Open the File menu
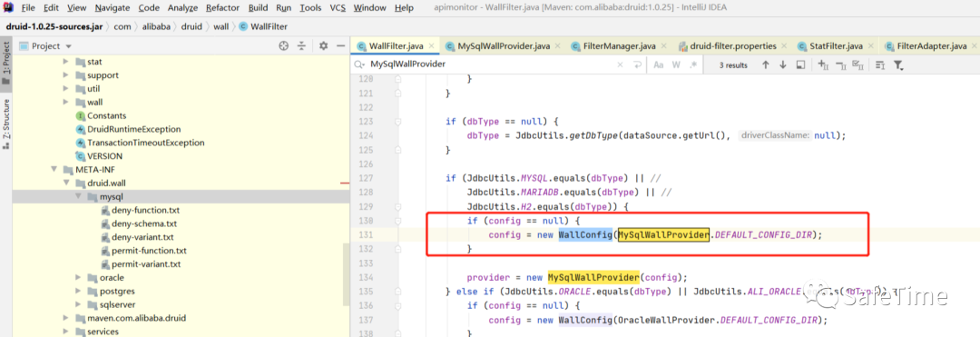The height and width of the screenshot is (337, 980). (27, 8)
